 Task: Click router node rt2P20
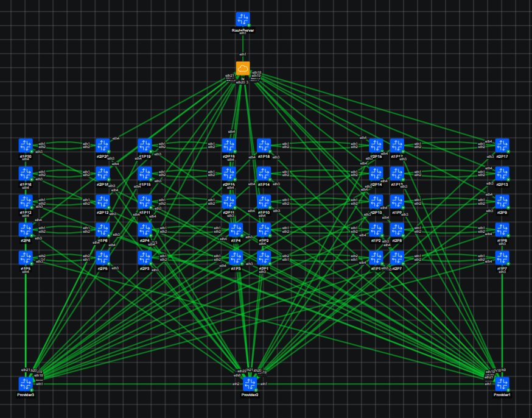(103, 146)
